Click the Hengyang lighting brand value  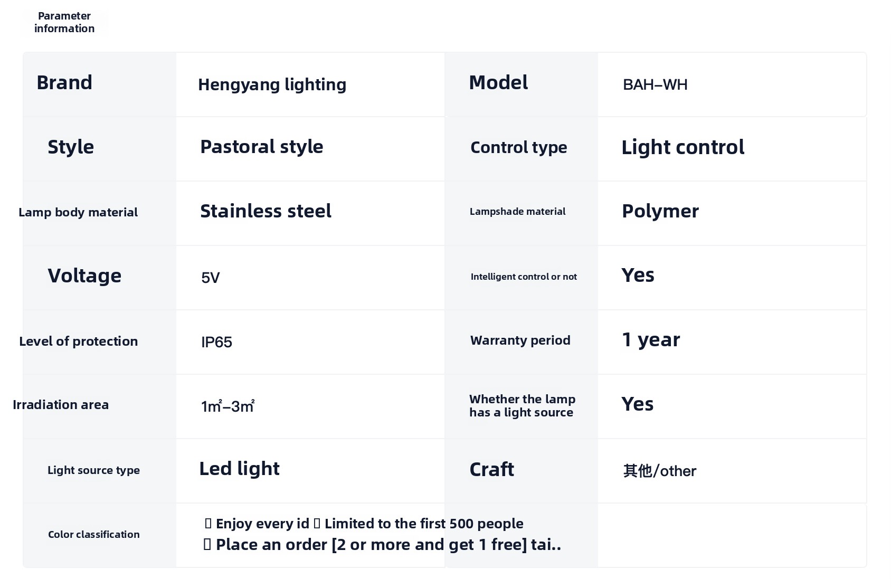point(272,84)
